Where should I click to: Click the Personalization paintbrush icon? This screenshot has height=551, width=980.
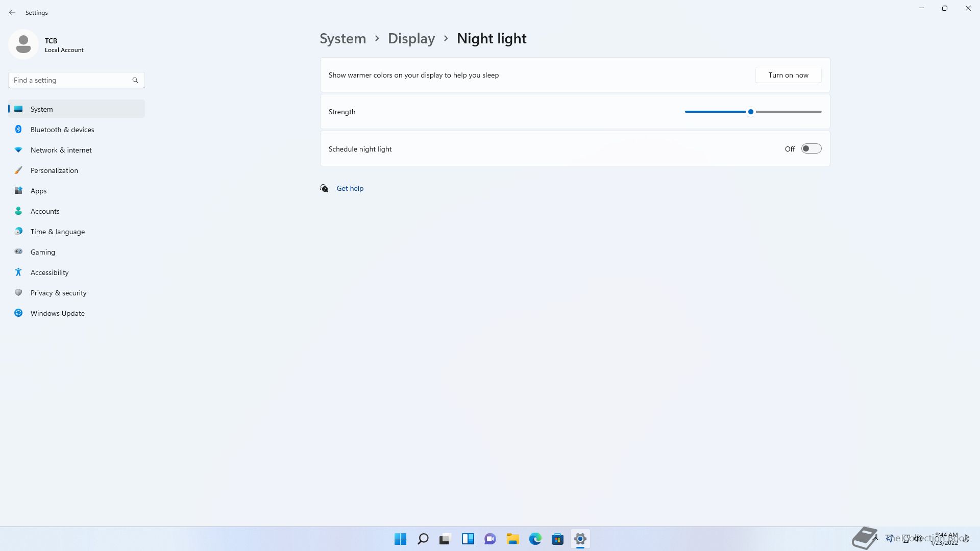pyautogui.click(x=18, y=170)
